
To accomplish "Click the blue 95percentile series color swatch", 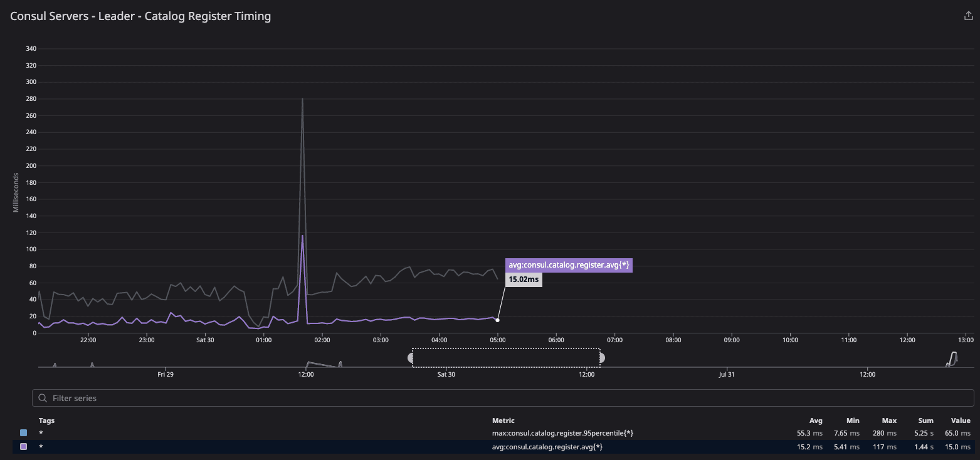I will [24, 433].
